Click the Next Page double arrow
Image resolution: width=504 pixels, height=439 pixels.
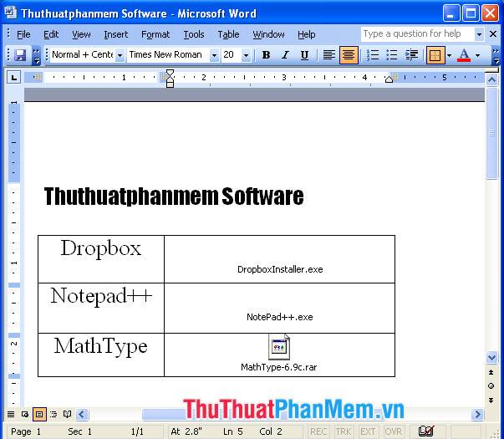491,400
